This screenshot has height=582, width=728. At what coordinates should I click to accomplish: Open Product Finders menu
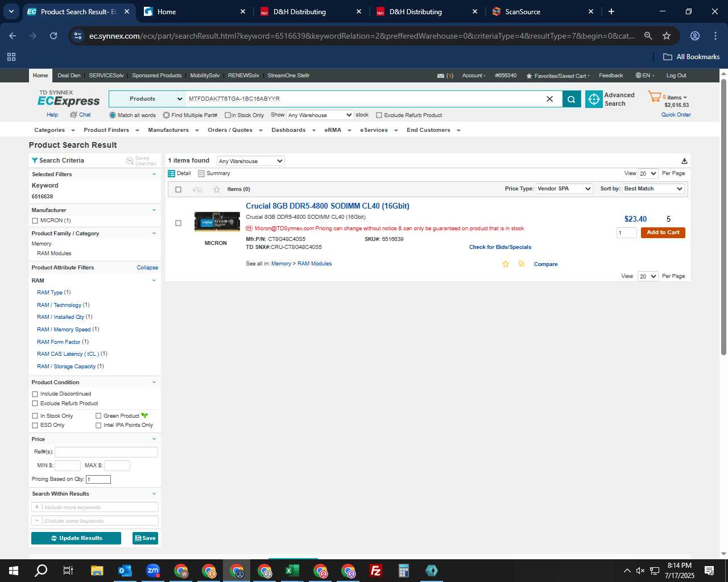click(x=110, y=130)
